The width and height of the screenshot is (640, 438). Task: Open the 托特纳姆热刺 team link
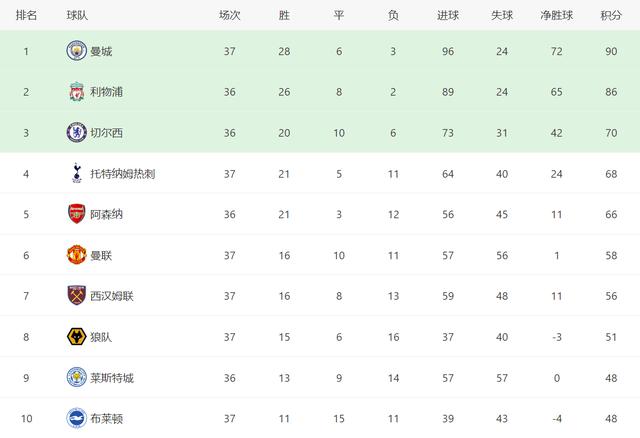point(122,173)
